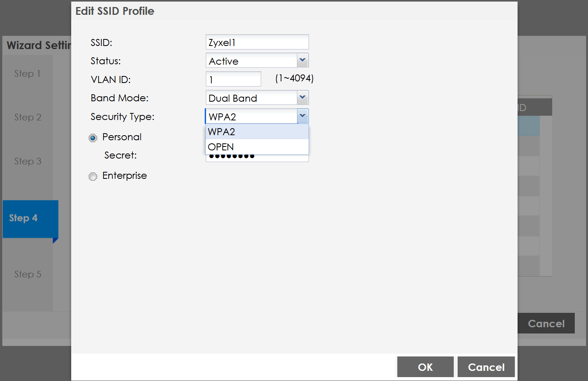Select the Personal radio button

click(93, 138)
